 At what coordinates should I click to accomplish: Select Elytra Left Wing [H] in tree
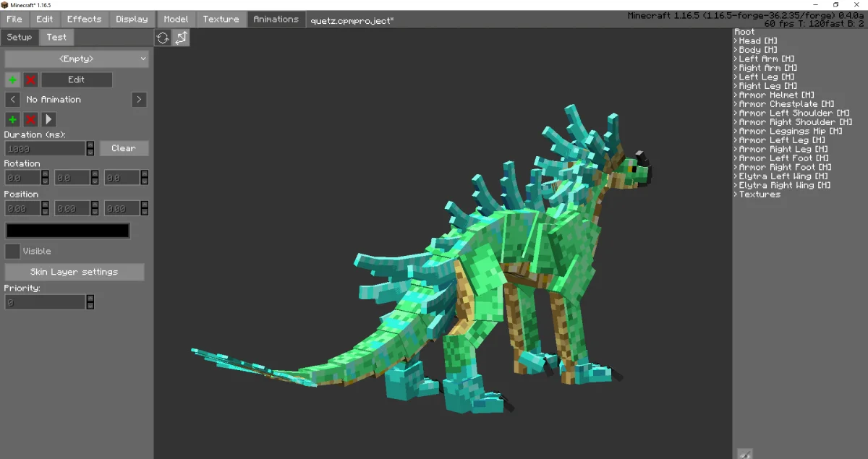(783, 176)
